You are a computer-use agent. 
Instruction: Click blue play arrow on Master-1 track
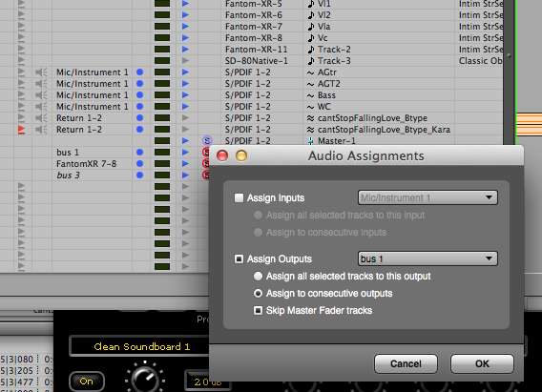tap(186, 140)
